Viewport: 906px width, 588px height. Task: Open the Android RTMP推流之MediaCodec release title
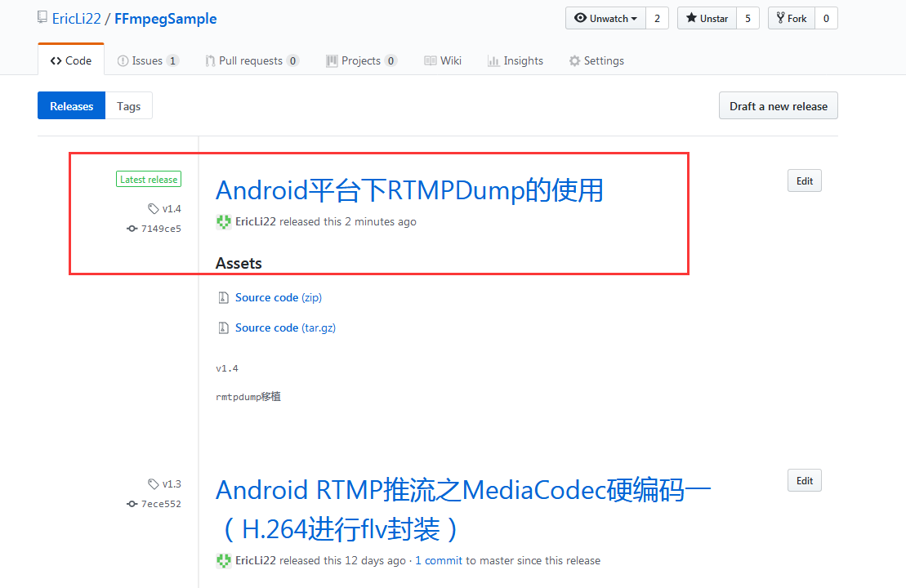coord(463,510)
